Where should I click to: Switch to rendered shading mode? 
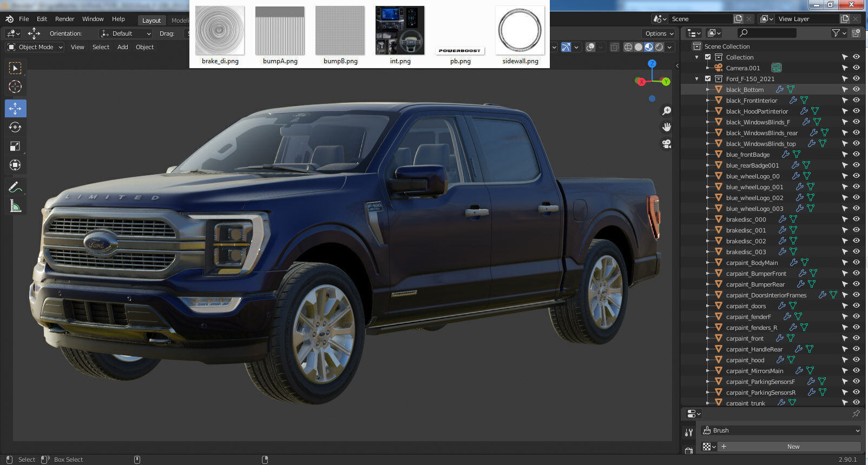point(659,47)
